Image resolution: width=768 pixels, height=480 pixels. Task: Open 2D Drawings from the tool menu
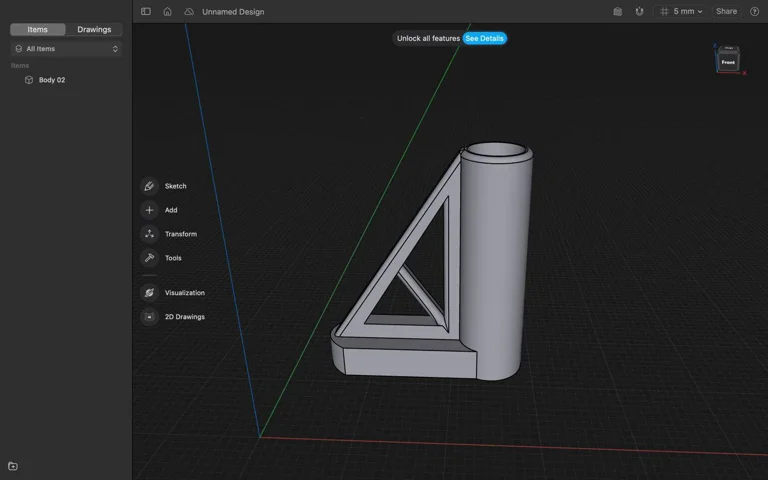coord(150,317)
